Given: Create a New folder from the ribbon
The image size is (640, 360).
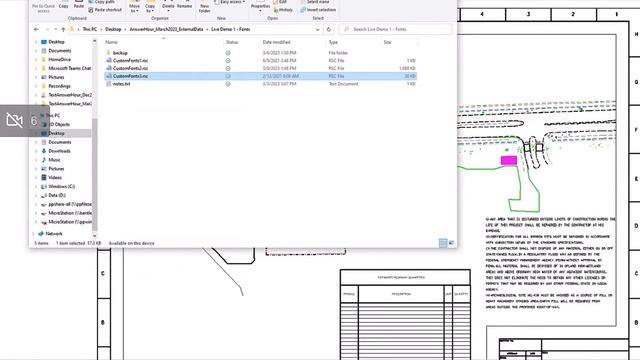Looking at the screenshot, I should coord(204,6).
